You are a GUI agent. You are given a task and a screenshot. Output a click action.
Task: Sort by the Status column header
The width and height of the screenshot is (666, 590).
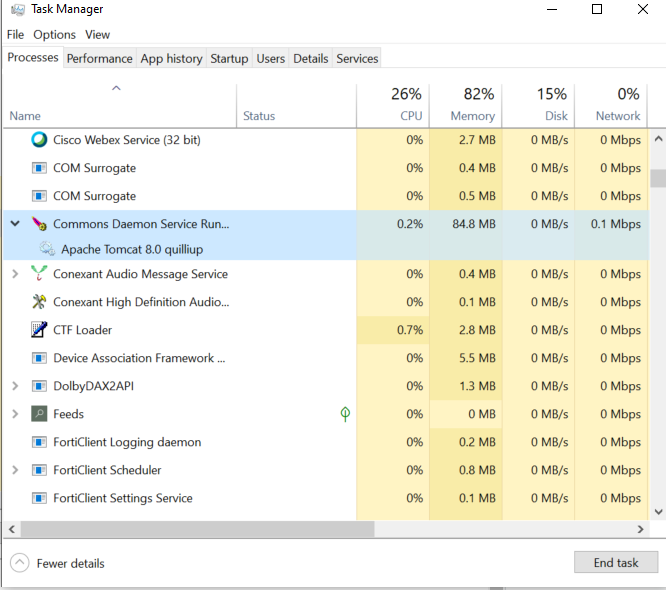click(296, 106)
